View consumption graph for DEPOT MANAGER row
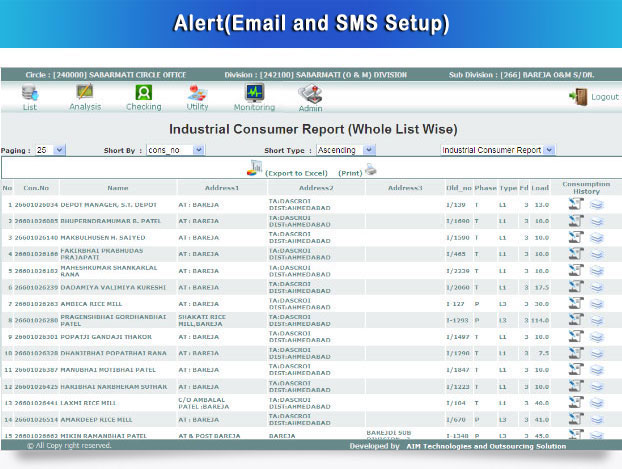Screen dimensions: 622x469 [576, 204]
